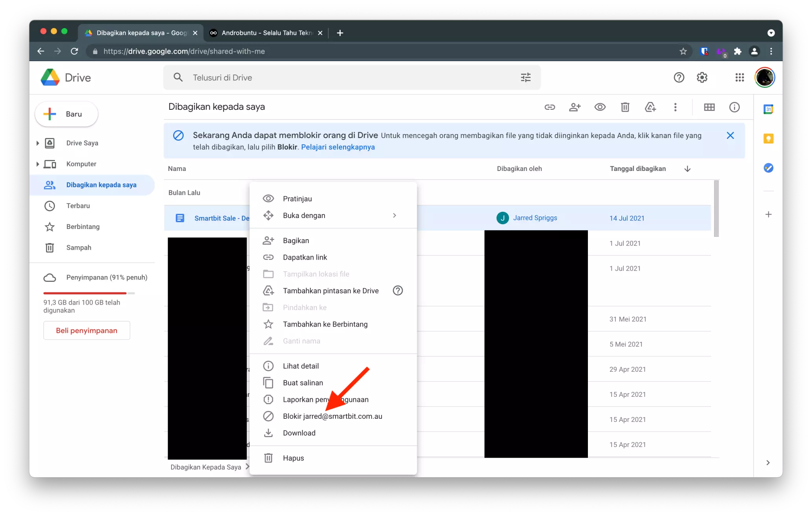Open Google Calendar from the right side panel
812x516 pixels.
pyautogui.click(x=768, y=109)
